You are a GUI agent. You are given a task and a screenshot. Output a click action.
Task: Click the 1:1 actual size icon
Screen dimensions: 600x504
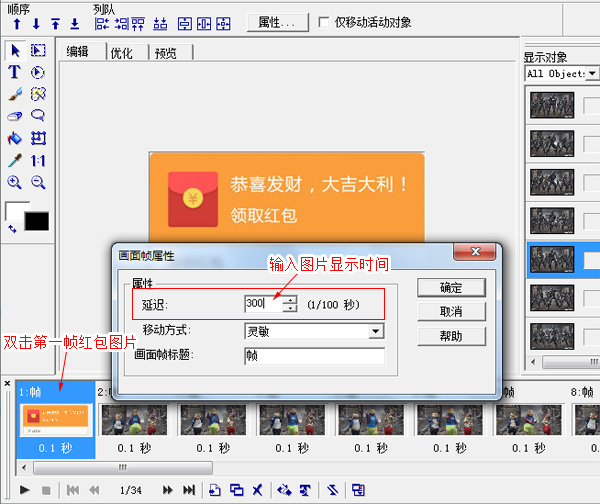click(x=38, y=161)
